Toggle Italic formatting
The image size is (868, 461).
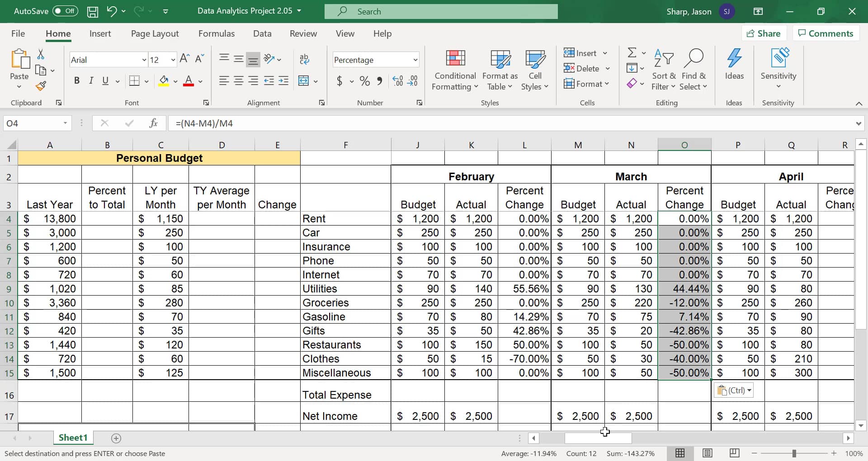click(x=91, y=81)
